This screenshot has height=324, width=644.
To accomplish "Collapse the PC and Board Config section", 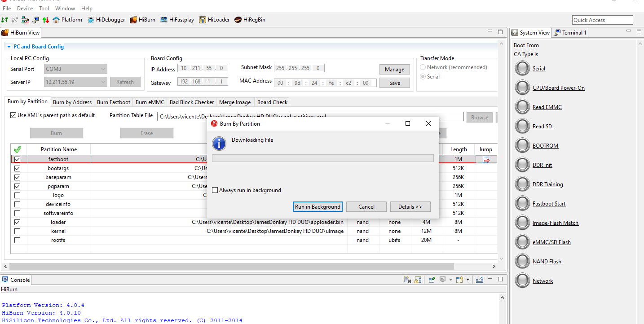I will [x=9, y=47].
